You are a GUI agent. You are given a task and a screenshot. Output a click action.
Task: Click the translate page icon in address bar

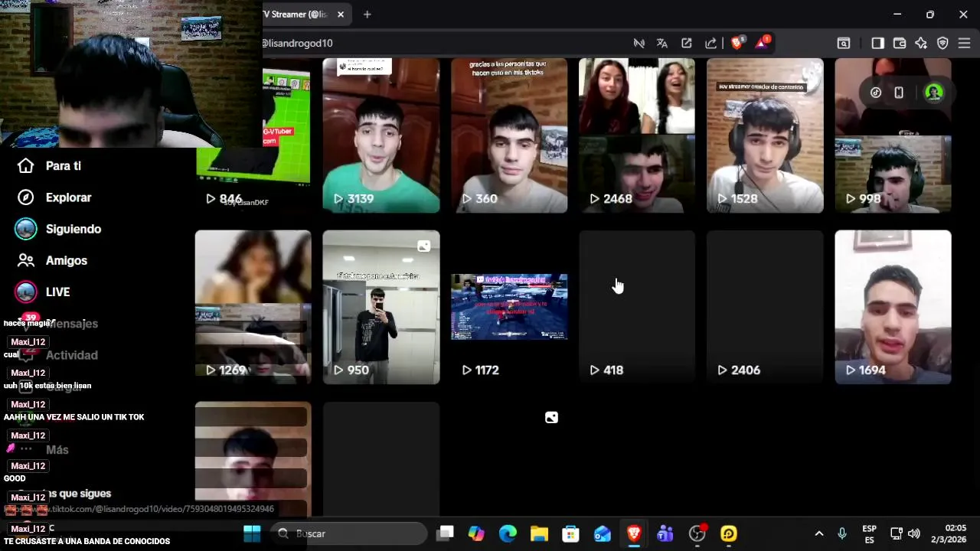pyautogui.click(x=662, y=44)
